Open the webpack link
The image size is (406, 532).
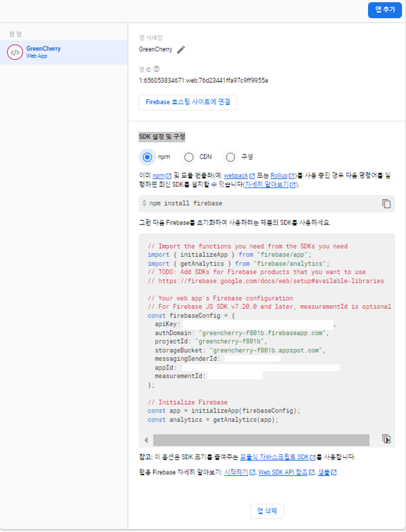236,176
